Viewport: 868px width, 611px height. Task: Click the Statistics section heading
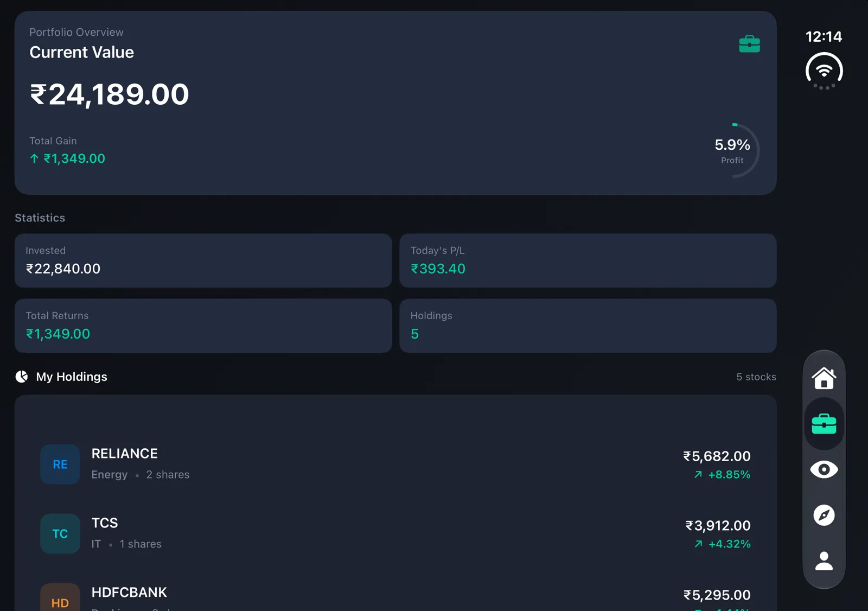(40, 218)
